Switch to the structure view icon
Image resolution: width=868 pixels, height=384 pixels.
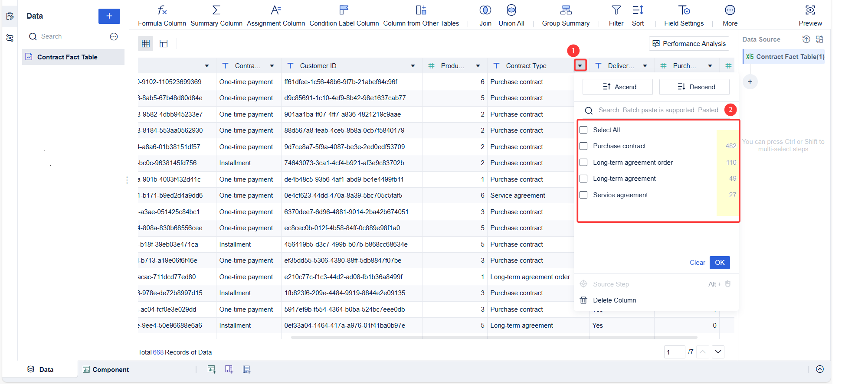(x=164, y=43)
